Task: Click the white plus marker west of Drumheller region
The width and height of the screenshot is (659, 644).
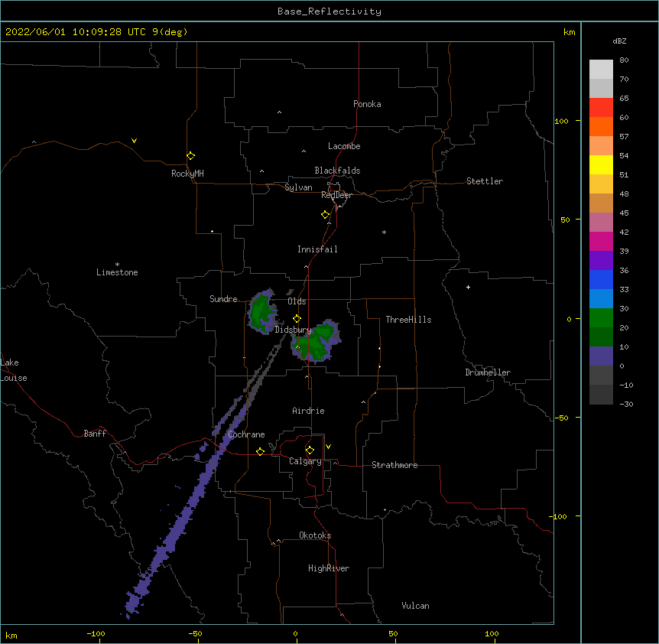Action: [468, 287]
